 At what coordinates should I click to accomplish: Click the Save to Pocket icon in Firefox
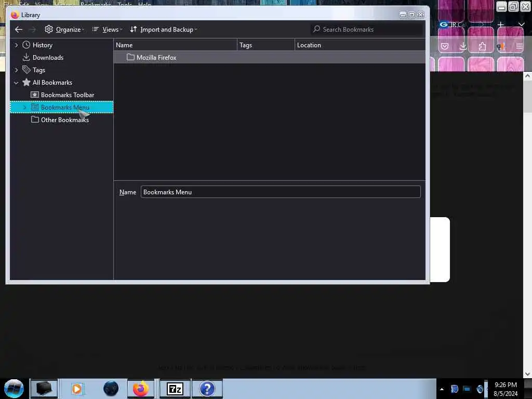[x=445, y=46]
